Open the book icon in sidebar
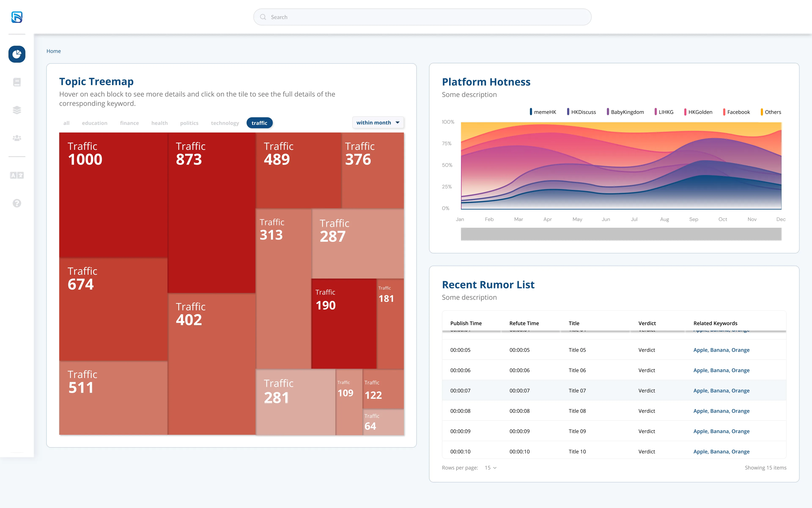812x508 pixels. [17, 82]
